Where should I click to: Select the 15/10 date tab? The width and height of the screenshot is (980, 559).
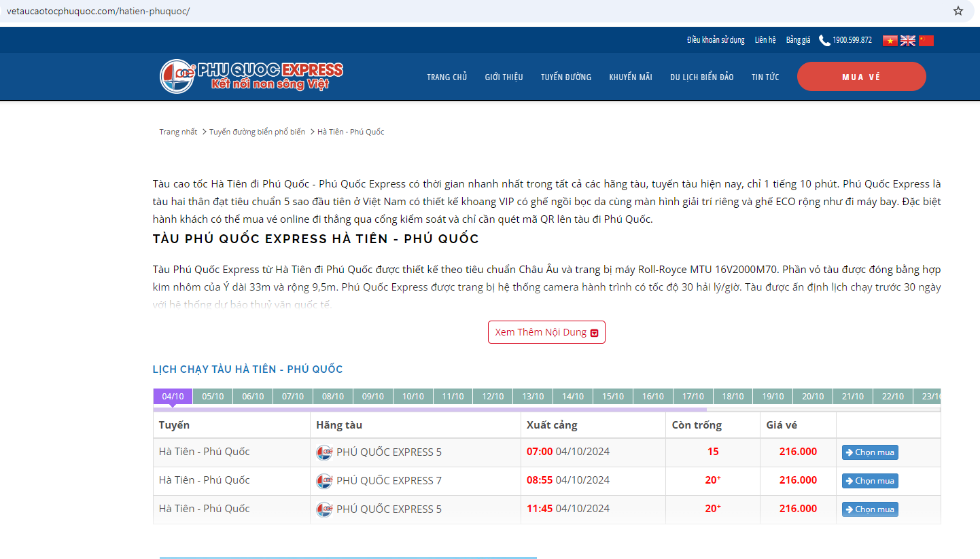[614, 397]
